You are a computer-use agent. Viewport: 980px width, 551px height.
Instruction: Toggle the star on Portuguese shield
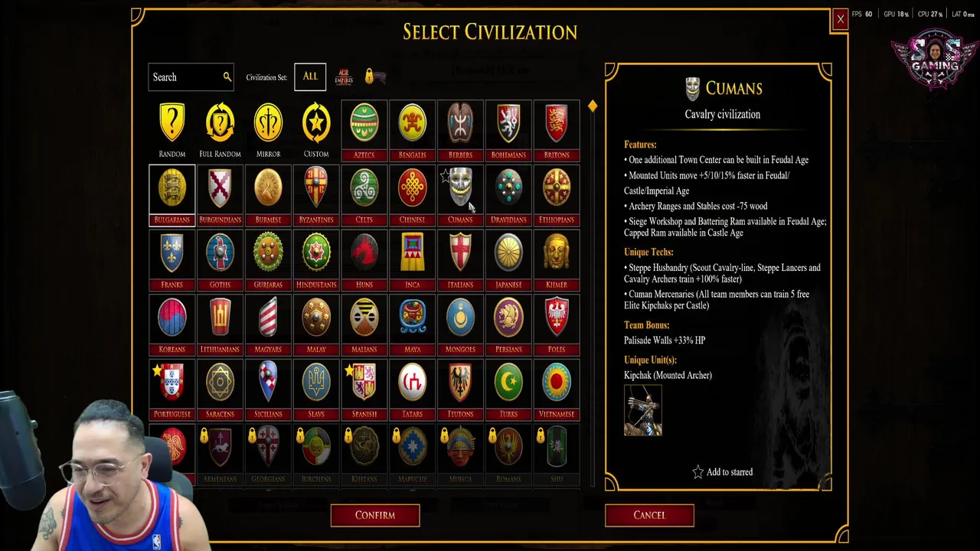158,371
